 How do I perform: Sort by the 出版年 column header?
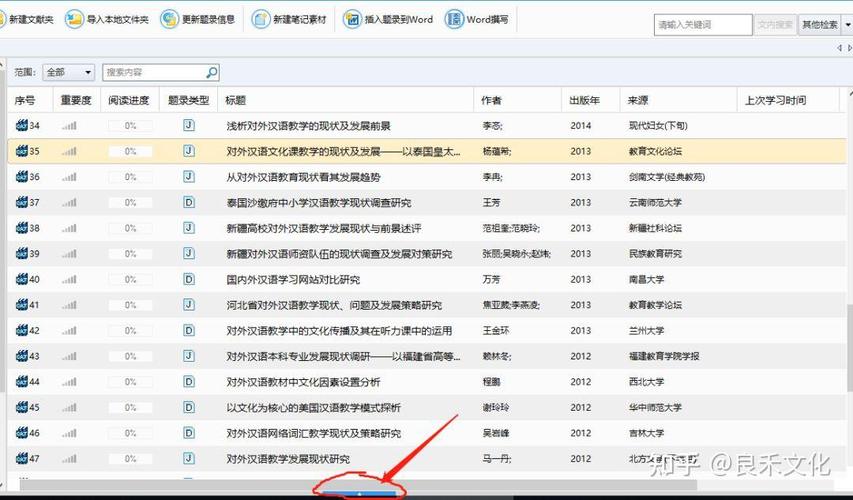click(x=584, y=100)
